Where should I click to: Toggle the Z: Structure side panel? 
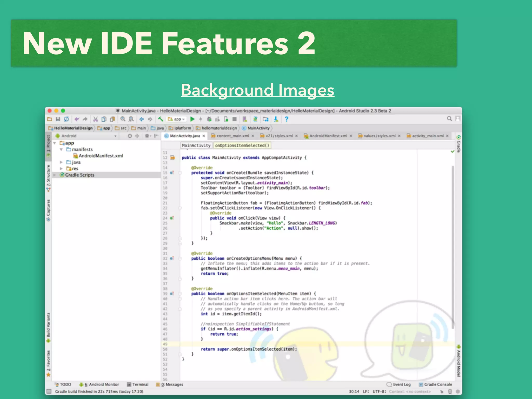(48, 178)
